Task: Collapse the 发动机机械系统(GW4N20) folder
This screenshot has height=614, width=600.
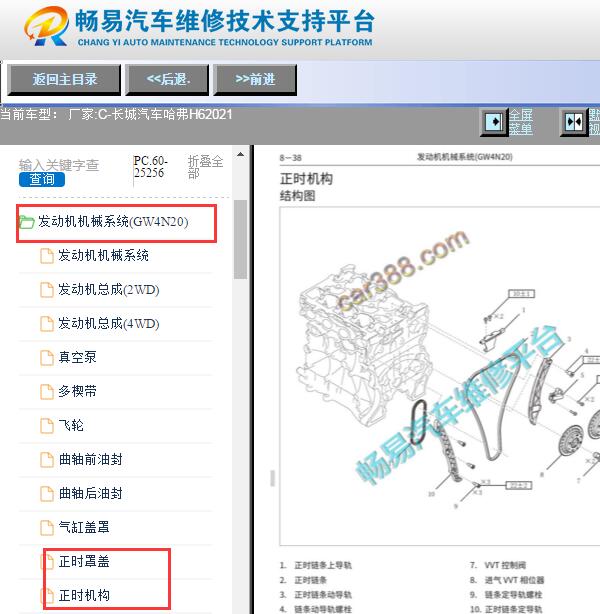Action: pyautogui.click(x=113, y=222)
